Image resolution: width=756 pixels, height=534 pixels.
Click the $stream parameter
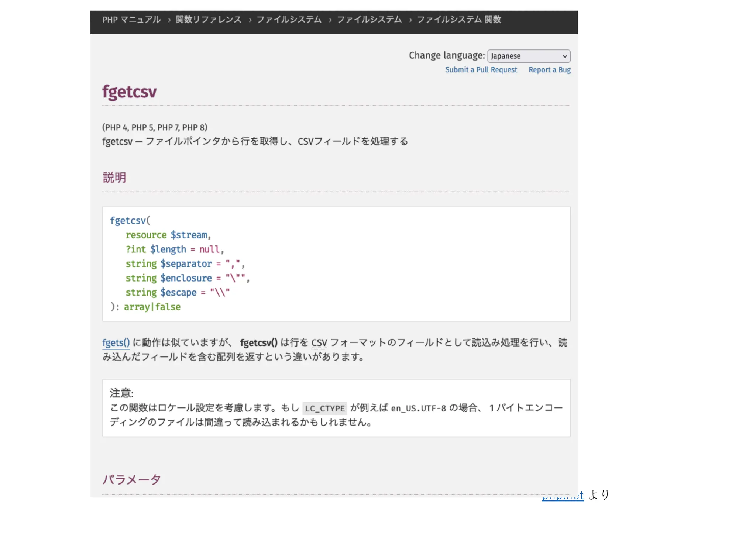pyautogui.click(x=189, y=235)
